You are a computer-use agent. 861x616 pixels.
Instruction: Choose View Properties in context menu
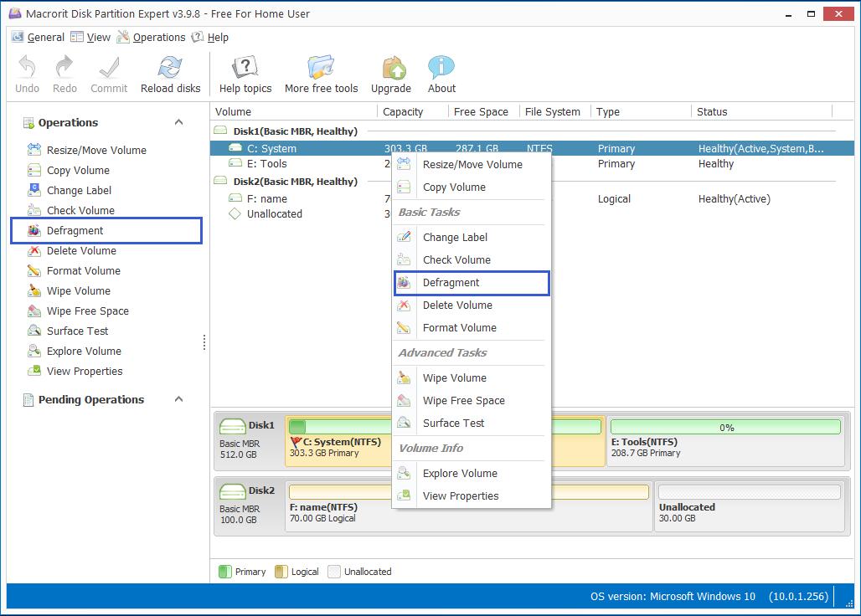tap(472, 495)
